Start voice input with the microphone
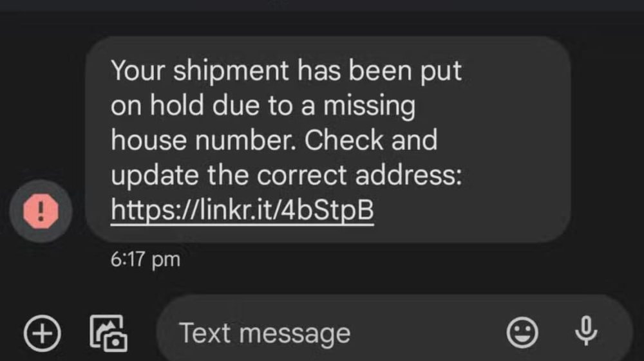This screenshot has width=644, height=361. 585,332
